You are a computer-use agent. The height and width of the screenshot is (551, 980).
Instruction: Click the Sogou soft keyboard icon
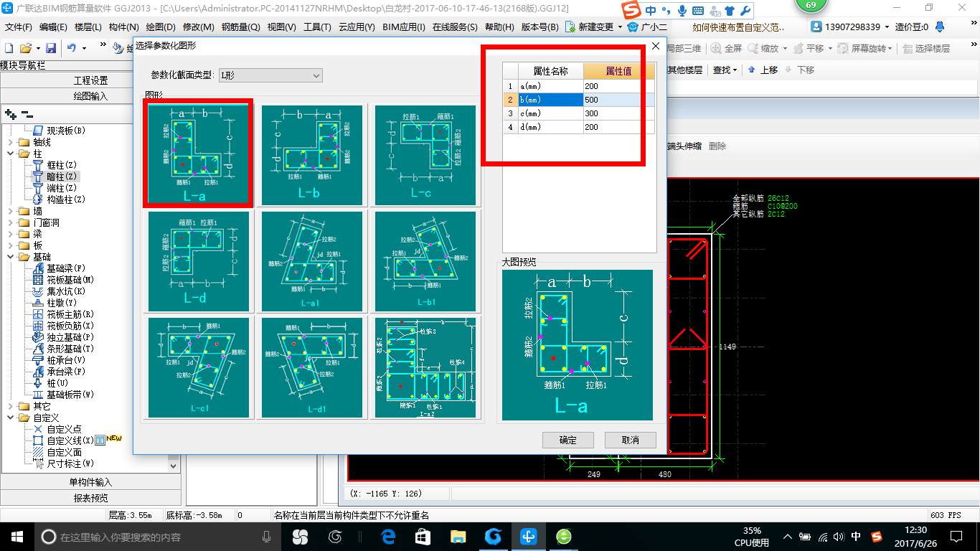(x=697, y=11)
